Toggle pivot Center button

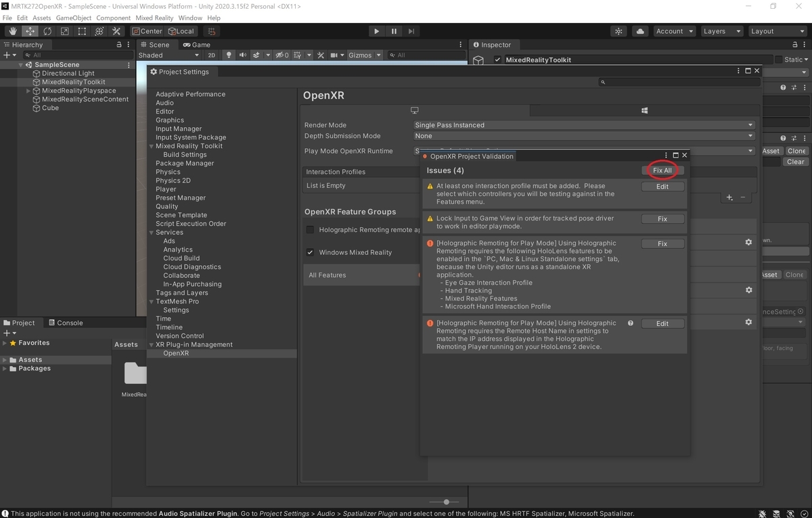[x=147, y=31]
